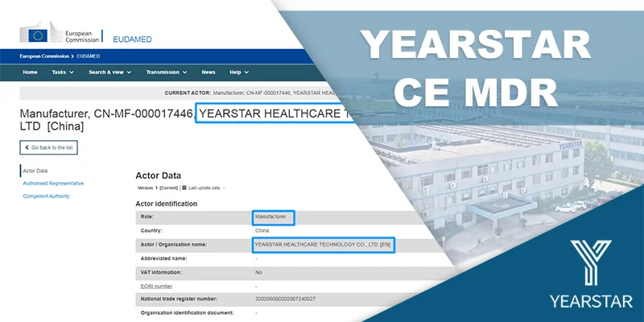This screenshot has width=644, height=322.
Task: Click YEARSTAR HEALTHCARE TECHNOLOGY CO., LTD name value
Action: point(323,245)
